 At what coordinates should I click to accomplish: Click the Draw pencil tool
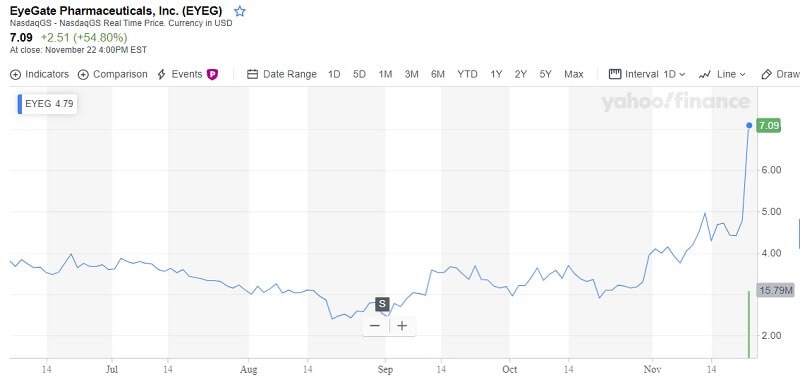(x=766, y=74)
